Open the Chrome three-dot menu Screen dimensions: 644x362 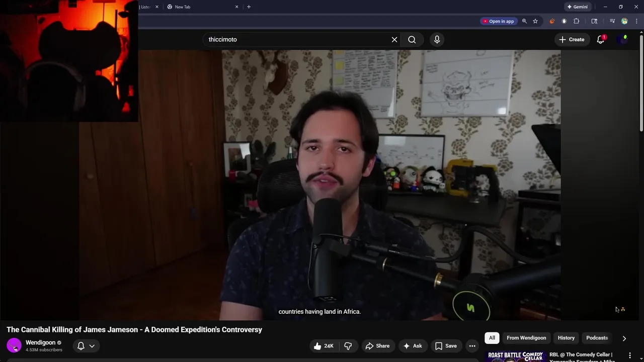pyautogui.click(x=636, y=21)
